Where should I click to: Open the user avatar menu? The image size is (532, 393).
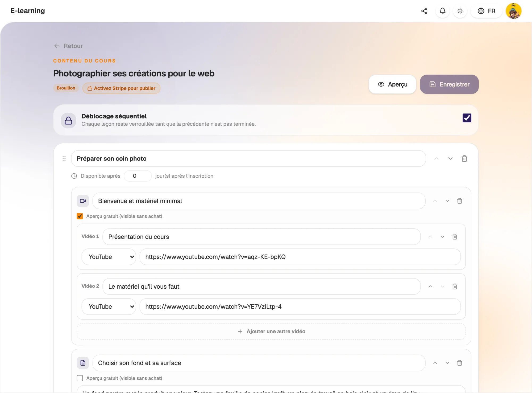[513, 11]
